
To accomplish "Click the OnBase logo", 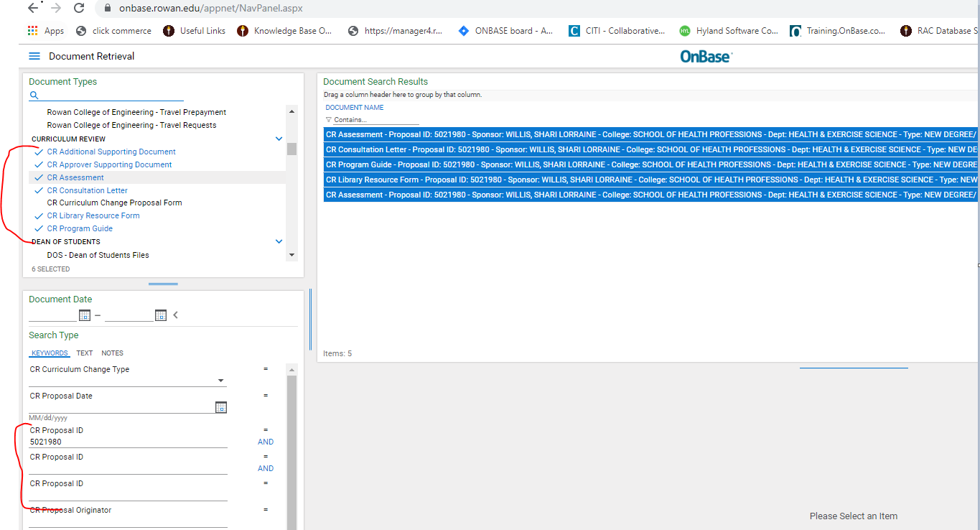I will (x=706, y=56).
